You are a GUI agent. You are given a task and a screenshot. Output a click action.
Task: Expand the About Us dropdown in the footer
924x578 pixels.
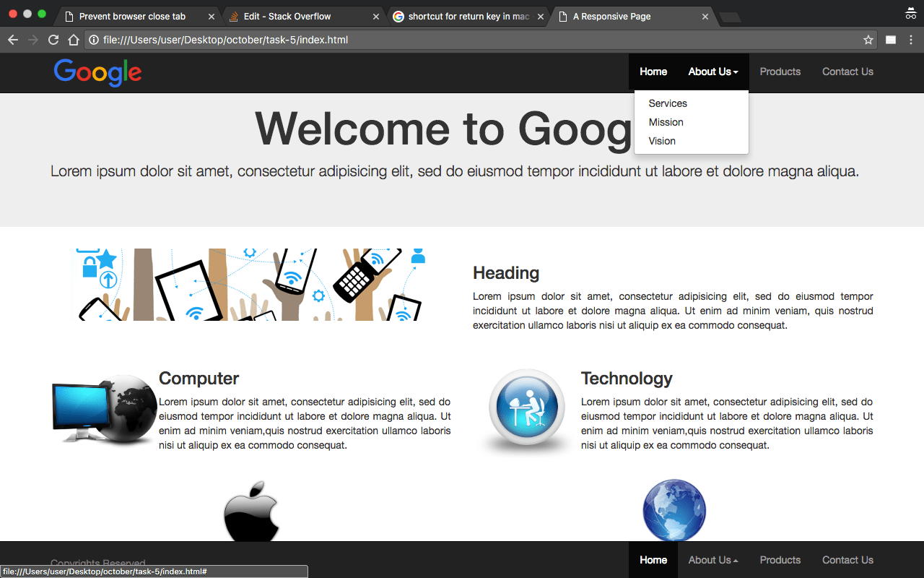[712, 560]
